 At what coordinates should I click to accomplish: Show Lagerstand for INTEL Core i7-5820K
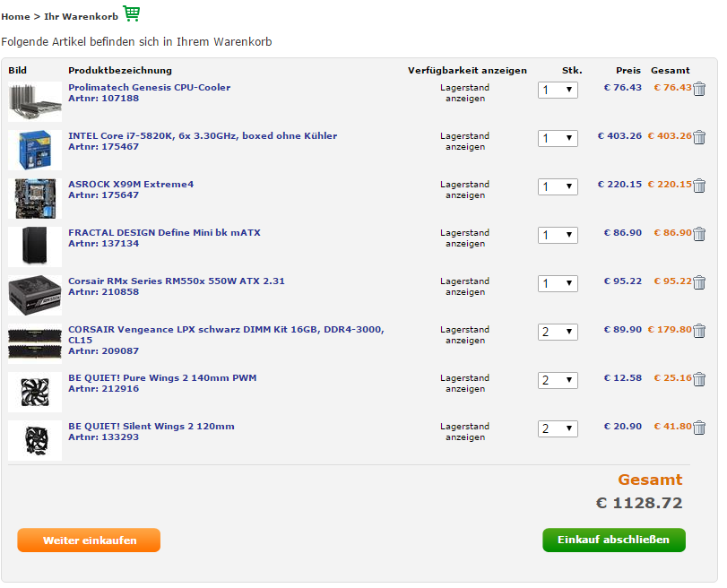(464, 142)
